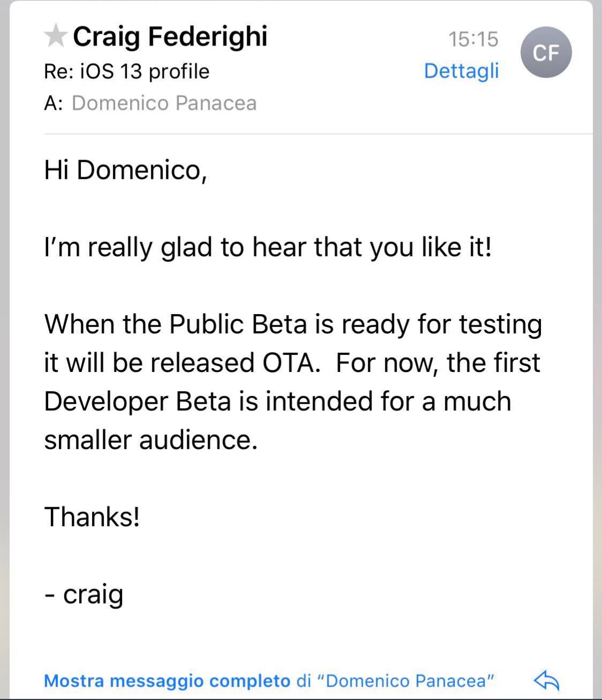Tap the reply arrow icon
Screen dimensions: 602x700
click(546, 680)
